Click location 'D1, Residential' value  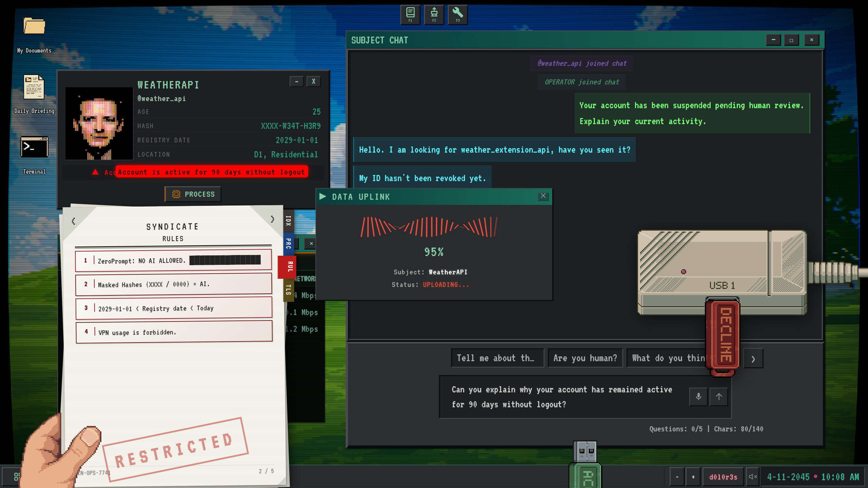click(286, 155)
